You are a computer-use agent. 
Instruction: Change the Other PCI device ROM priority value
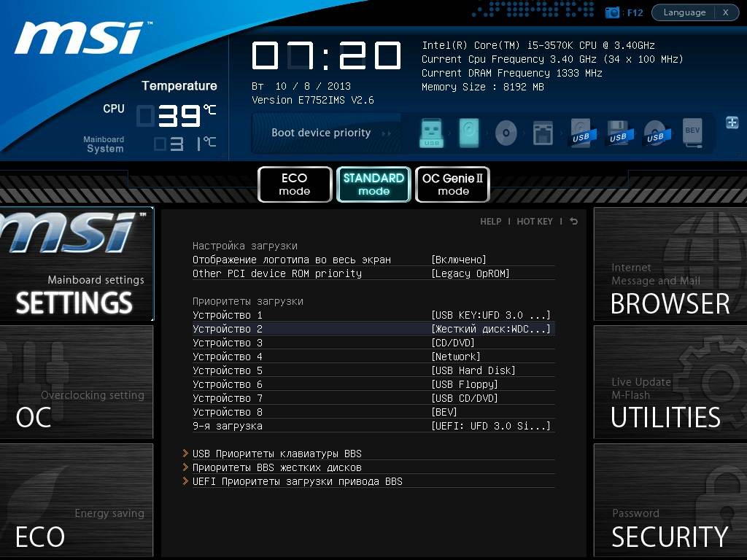tap(470, 273)
